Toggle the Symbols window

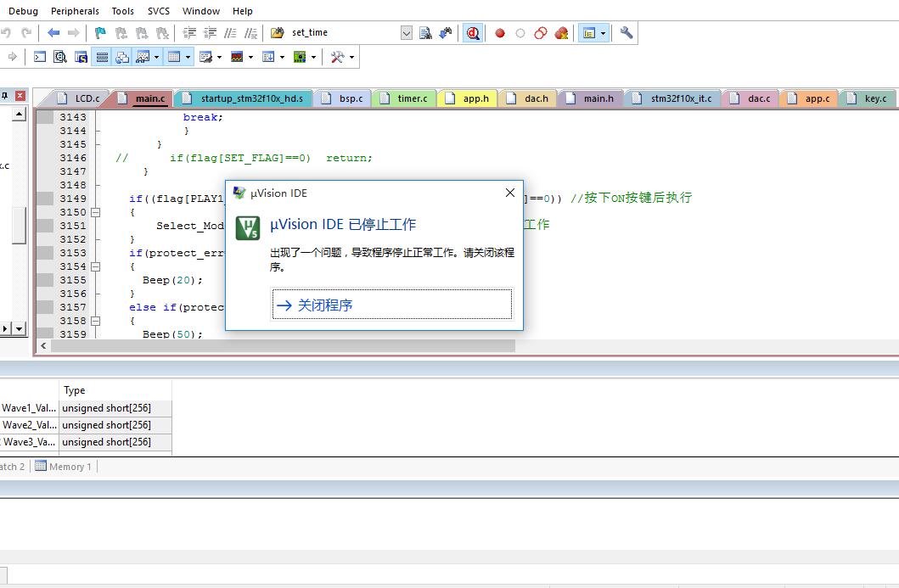[x=81, y=57]
